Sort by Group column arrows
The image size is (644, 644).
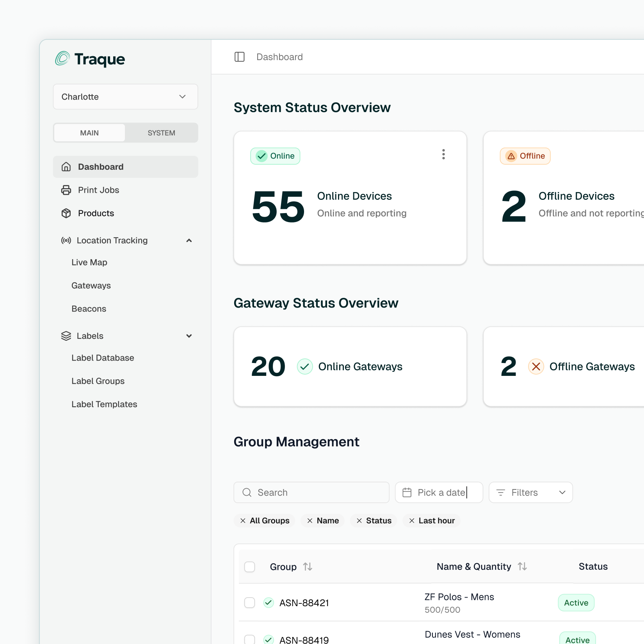click(308, 567)
